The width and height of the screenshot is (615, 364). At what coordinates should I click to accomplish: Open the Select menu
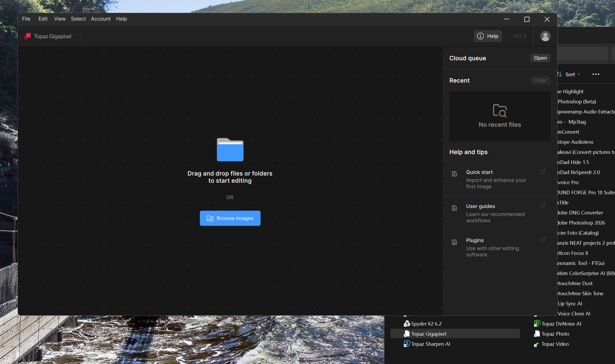click(x=78, y=19)
